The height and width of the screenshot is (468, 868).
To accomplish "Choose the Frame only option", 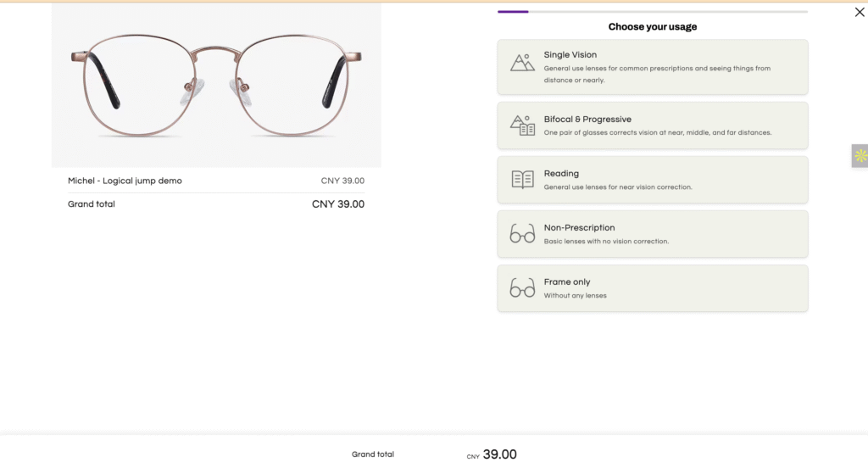I will (x=652, y=288).
